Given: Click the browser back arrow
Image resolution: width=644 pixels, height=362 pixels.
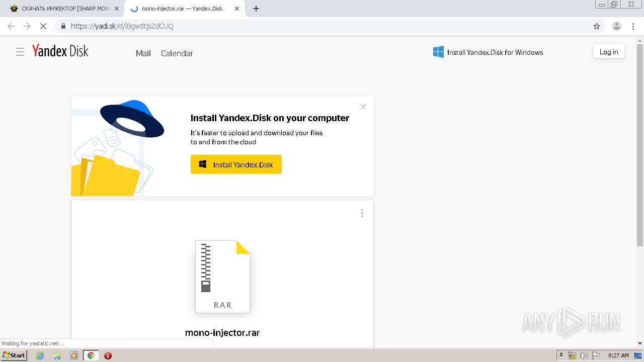Looking at the screenshot, I should click(x=11, y=26).
